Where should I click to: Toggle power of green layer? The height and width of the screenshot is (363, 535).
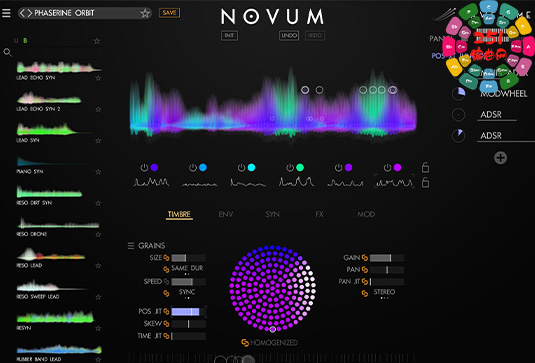[290, 168]
